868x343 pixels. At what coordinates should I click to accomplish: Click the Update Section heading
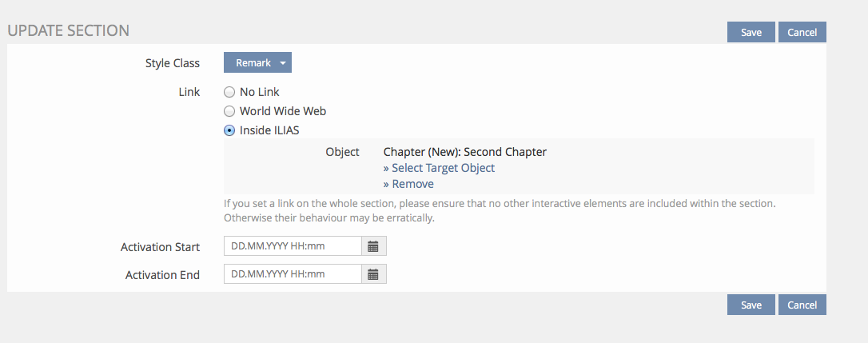point(68,31)
